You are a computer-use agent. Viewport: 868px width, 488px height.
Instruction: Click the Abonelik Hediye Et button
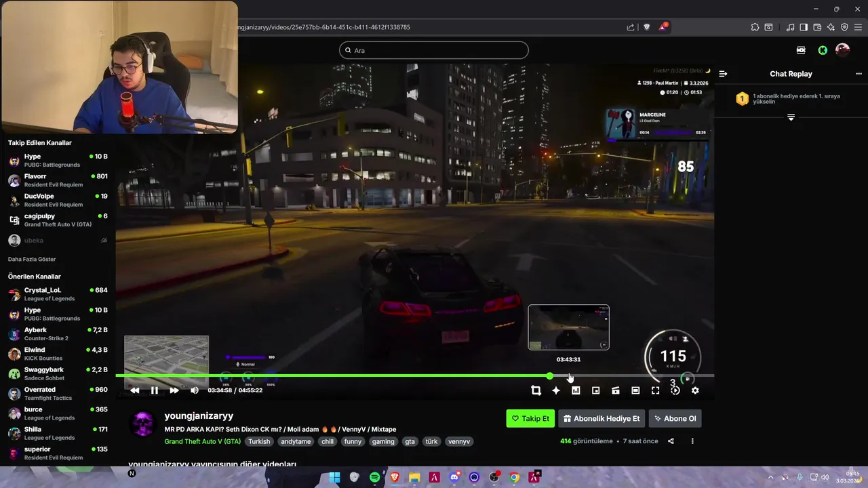coord(601,418)
